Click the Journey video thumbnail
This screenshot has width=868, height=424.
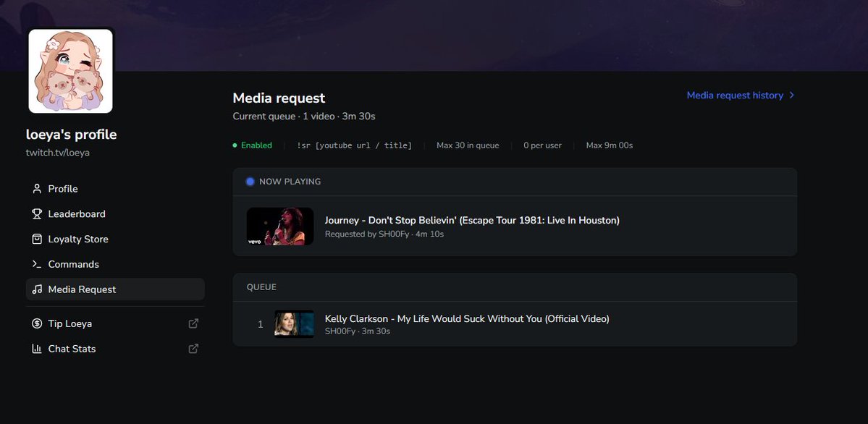point(280,226)
